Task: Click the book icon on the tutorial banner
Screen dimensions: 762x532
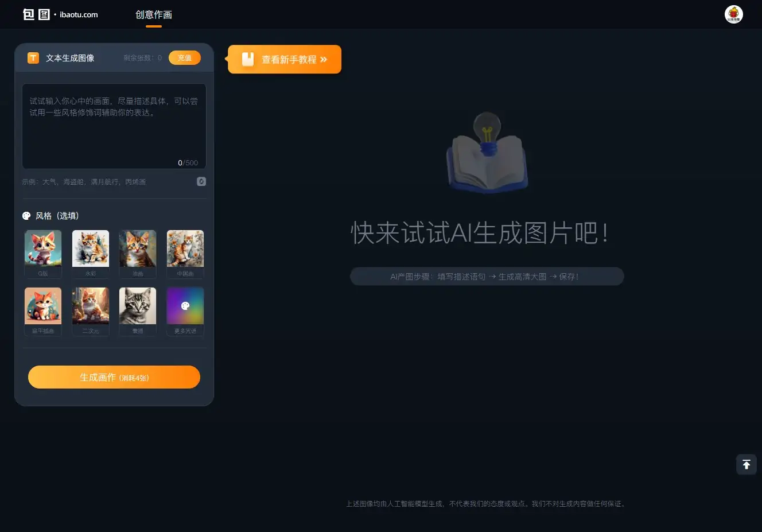Action: 247,59
